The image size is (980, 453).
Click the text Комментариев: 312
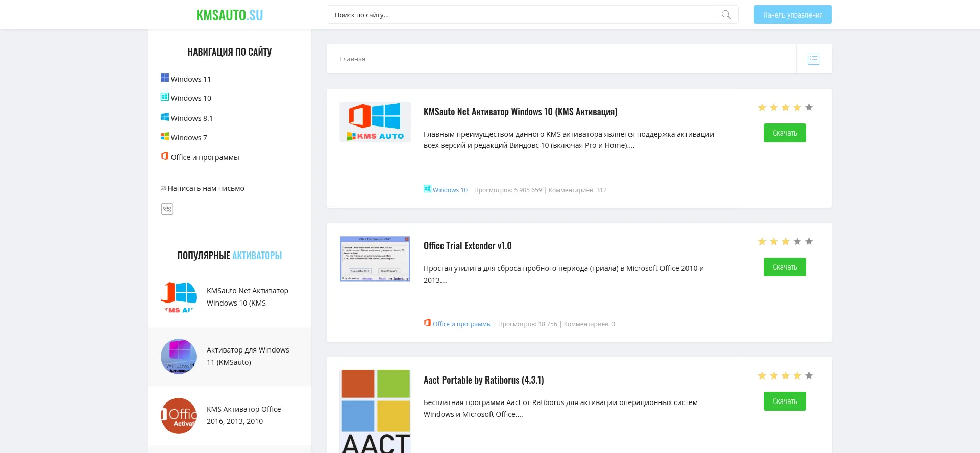click(x=578, y=190)
